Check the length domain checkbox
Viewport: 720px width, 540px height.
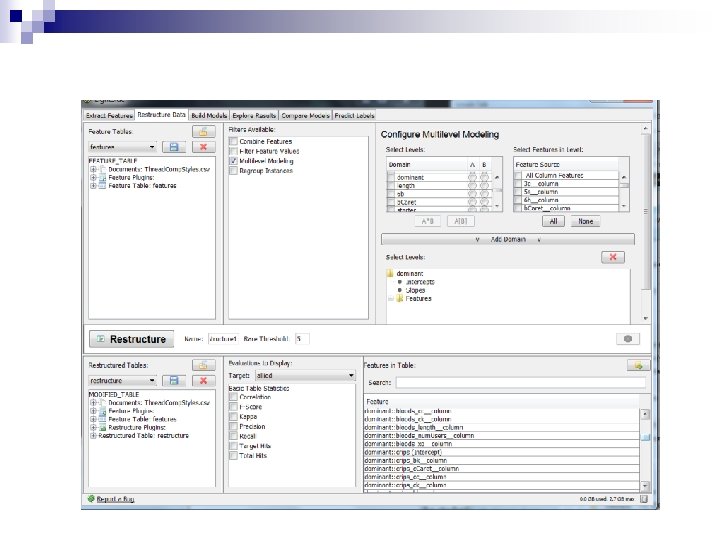point(391,186)
